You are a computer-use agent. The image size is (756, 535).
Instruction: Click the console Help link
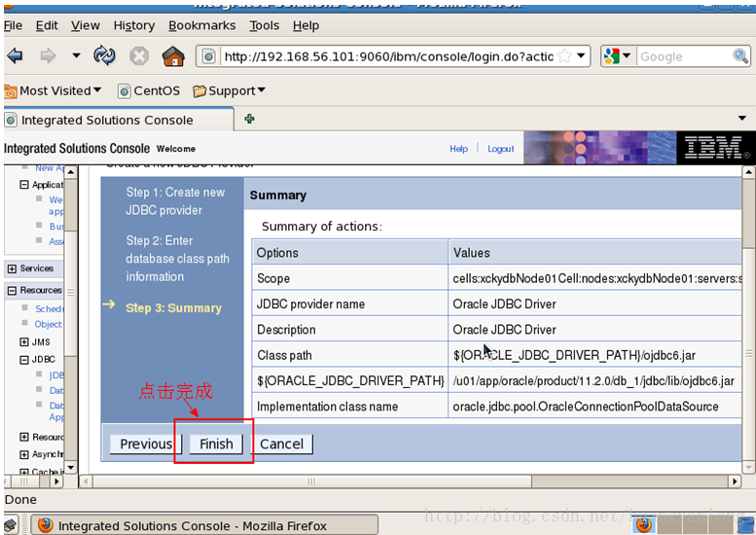coord(458,149)
